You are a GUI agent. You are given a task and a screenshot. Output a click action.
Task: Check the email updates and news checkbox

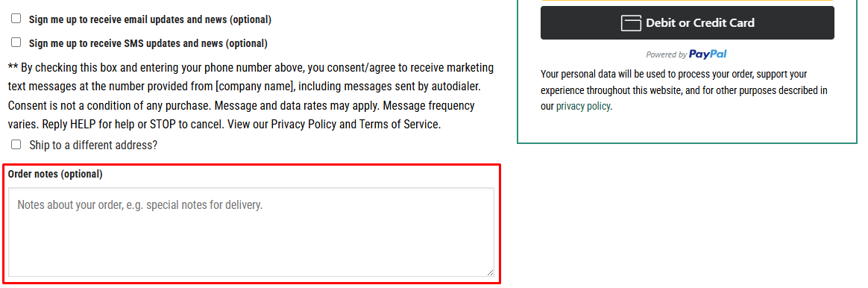click(16, 18)
